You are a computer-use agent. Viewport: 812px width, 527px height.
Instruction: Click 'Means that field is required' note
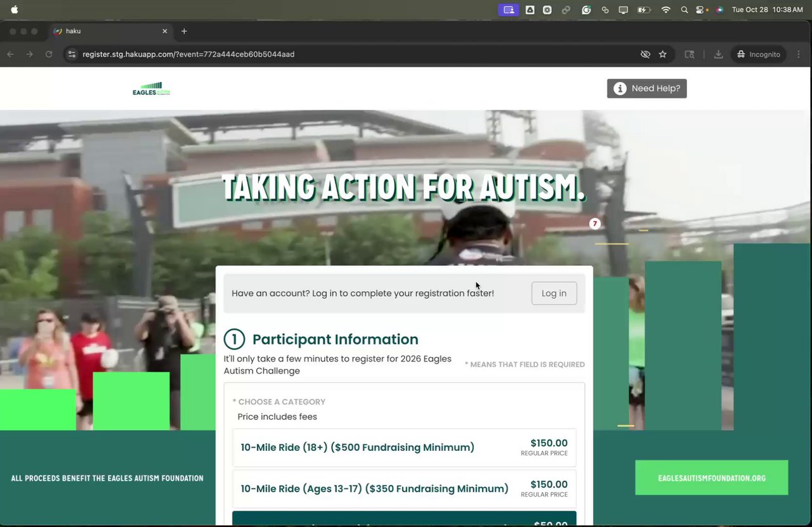coord(525,364)
